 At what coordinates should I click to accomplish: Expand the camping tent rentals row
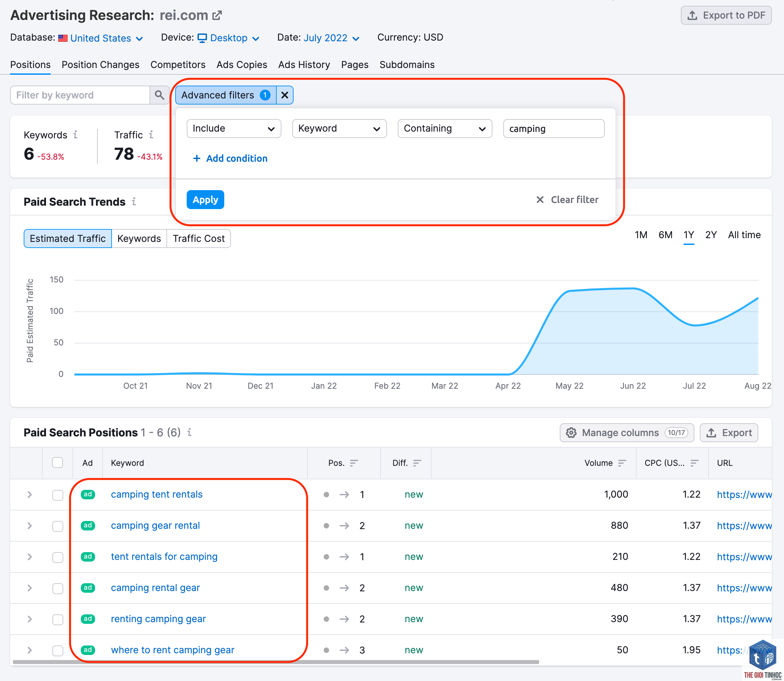30,494
